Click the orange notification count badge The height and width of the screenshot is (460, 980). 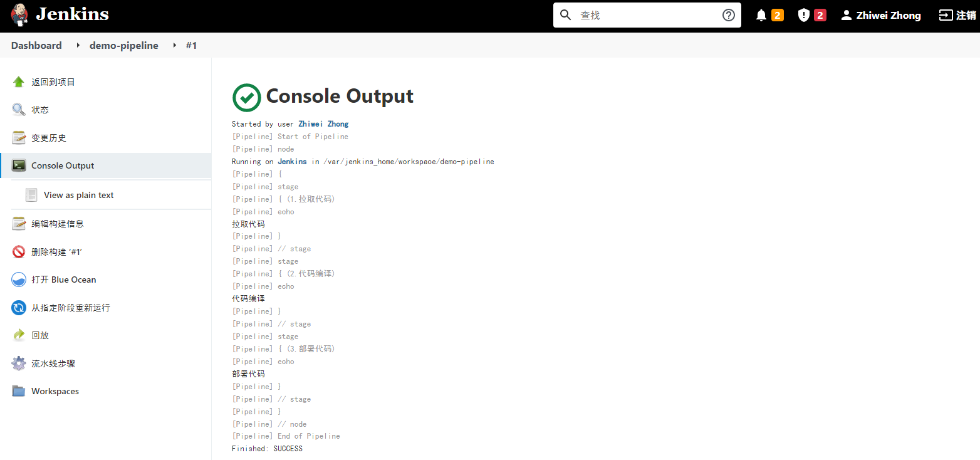tap(778, 15)
